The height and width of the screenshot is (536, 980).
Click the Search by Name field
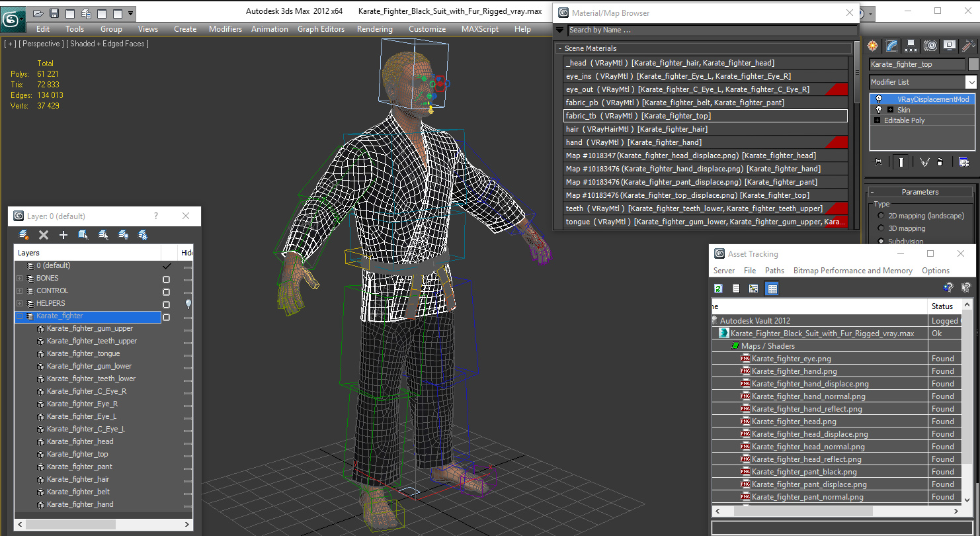pyautogui.click(x=712, y=30)
